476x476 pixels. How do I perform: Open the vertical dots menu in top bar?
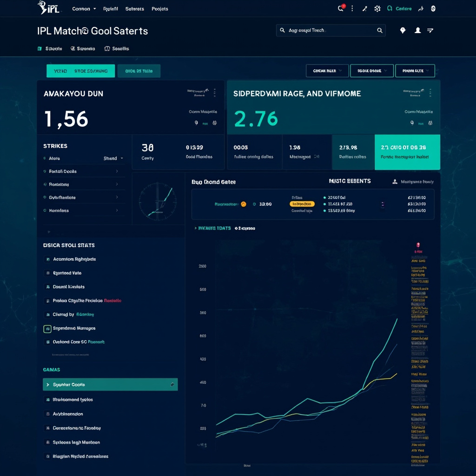click(352, 8)
